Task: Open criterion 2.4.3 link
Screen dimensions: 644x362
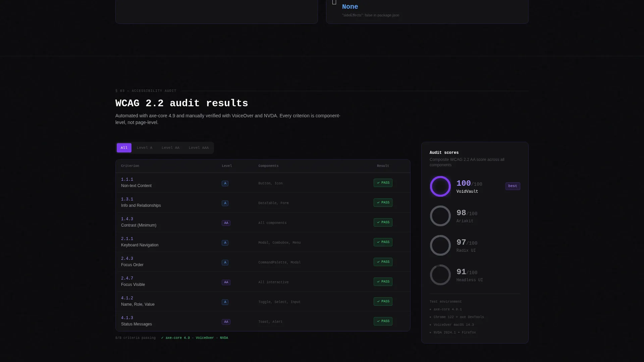Action: 127,259
